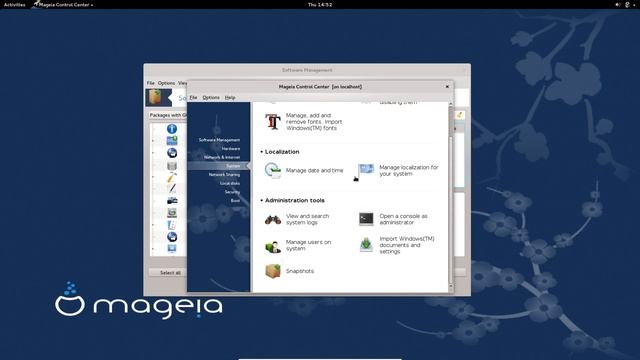Screen dimensions: 640x360
Task: Switch to Local disks sidebar category
Action: [x=230, y=183]
